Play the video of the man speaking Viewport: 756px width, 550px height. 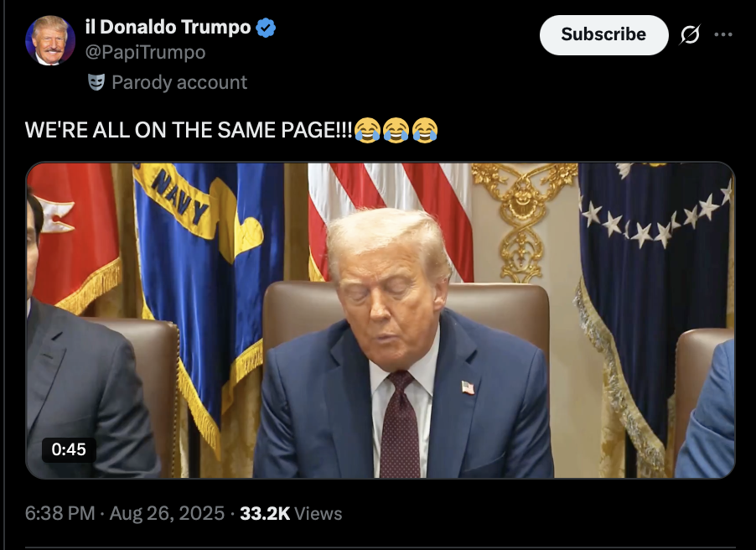pyautogui.click(x=381, y=320)
